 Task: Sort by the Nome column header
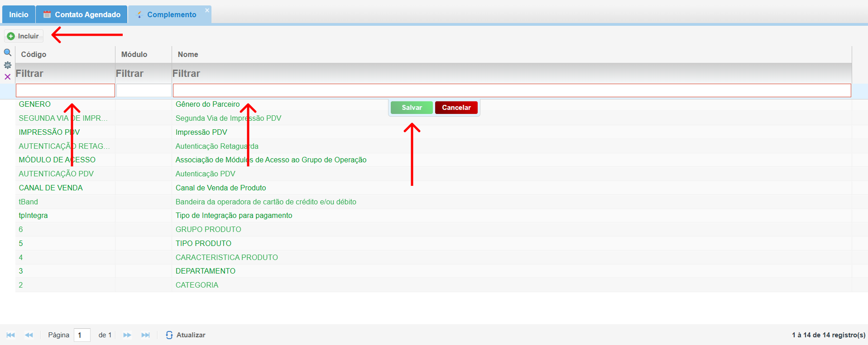pos(188,54)
